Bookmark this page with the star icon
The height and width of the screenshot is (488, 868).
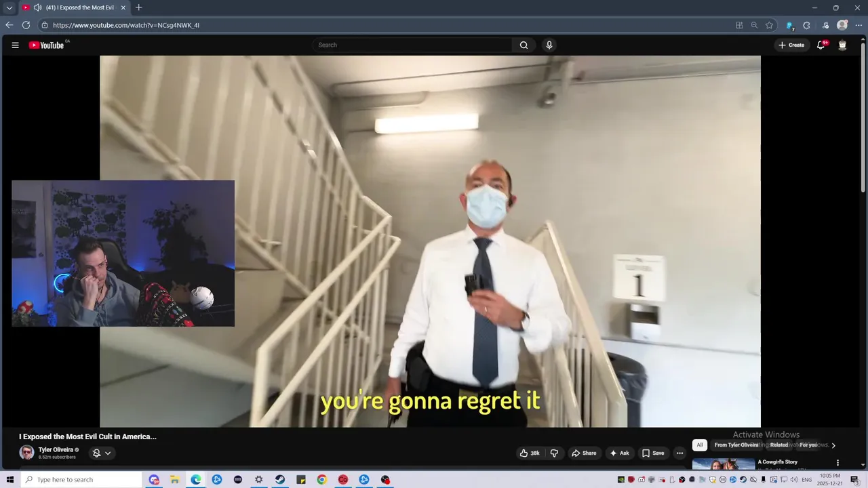[769, 25]
